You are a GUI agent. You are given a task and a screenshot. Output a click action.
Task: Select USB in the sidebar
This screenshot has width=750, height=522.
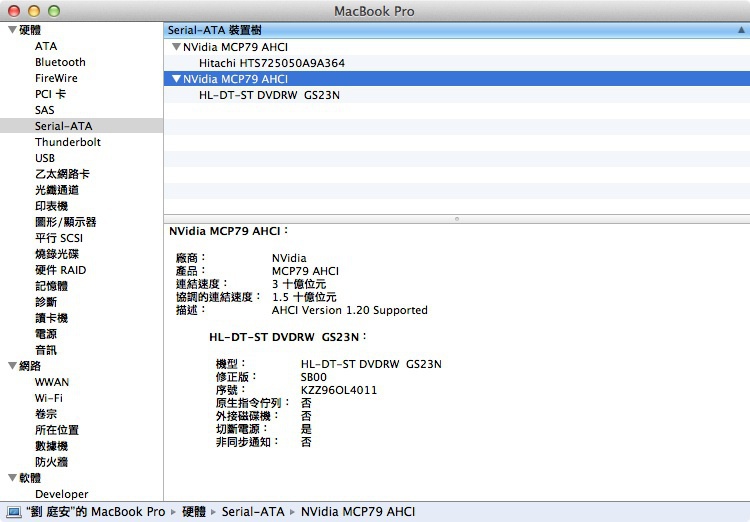(45, 158)
